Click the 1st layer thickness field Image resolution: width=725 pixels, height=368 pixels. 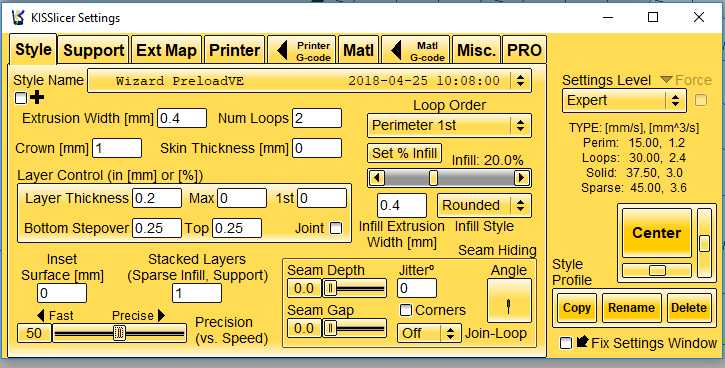[322, 198]
